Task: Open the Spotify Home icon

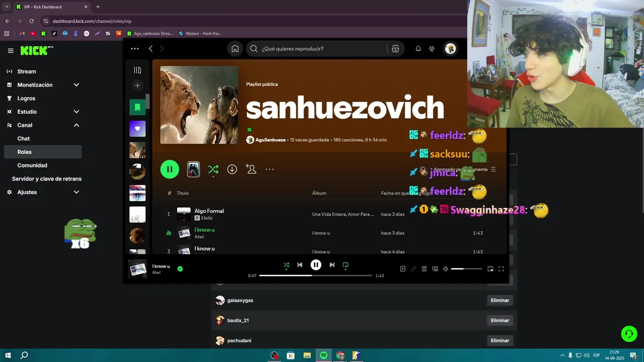Action: [x=235, y=49]
